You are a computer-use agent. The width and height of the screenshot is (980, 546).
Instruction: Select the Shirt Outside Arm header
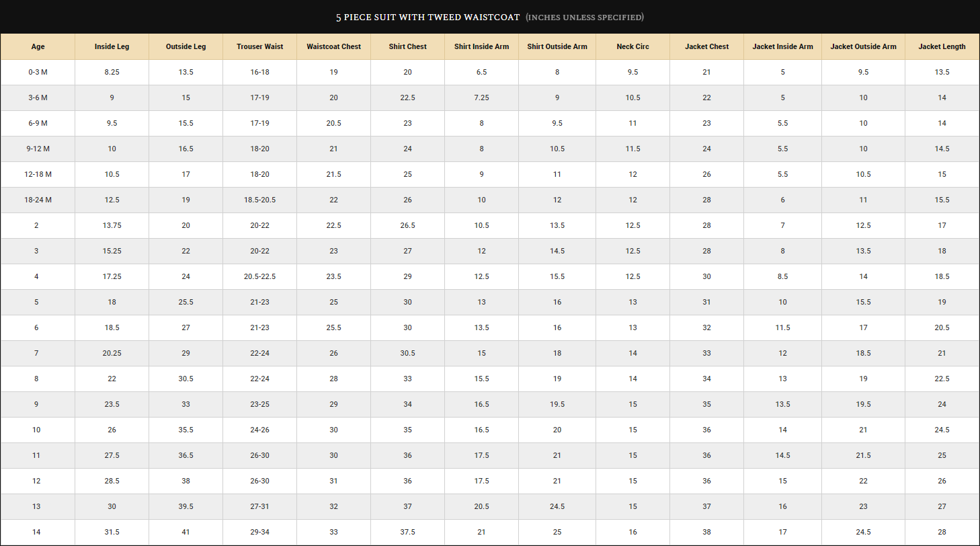point(557,46)
